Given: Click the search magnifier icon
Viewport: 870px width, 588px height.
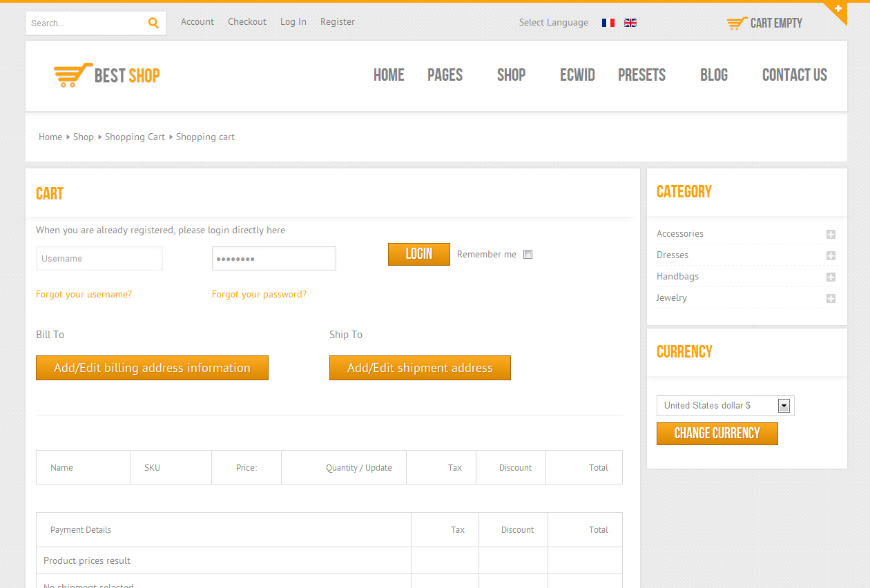Looking at the screenshot, I should tap(153, 22).
